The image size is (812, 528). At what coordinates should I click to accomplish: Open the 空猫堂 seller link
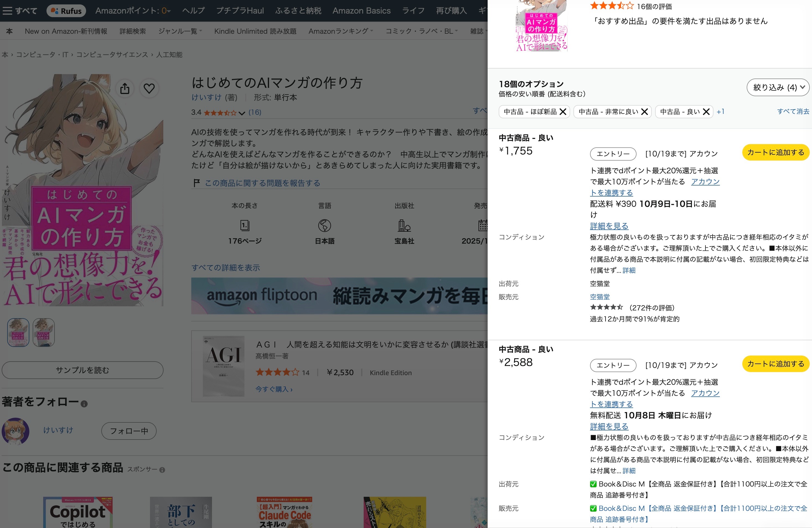point(600,297)
